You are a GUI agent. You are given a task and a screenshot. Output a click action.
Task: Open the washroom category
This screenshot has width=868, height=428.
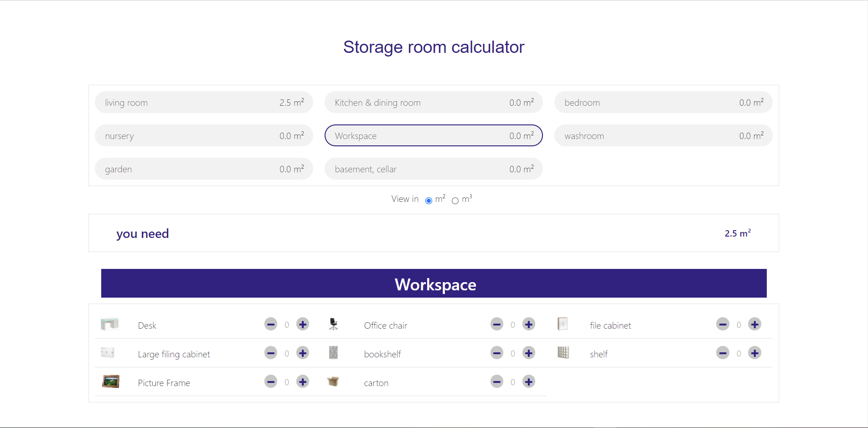click(x=663, y=136)
